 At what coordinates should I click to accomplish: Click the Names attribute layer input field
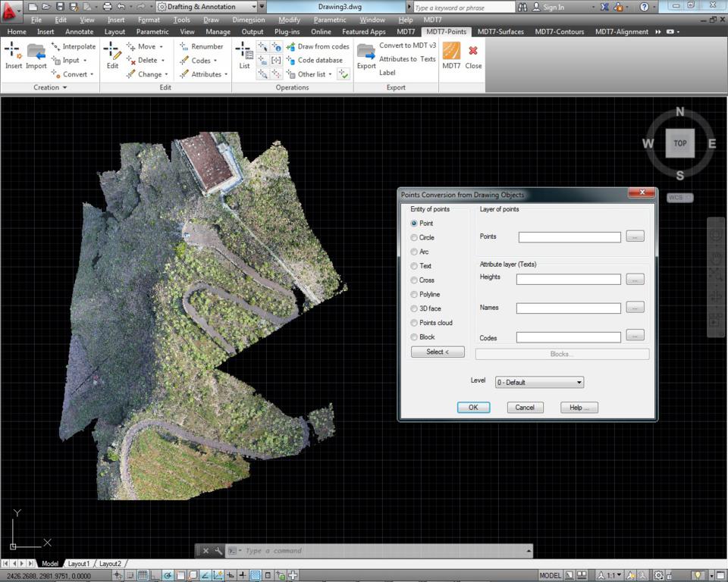coord(568,308)
